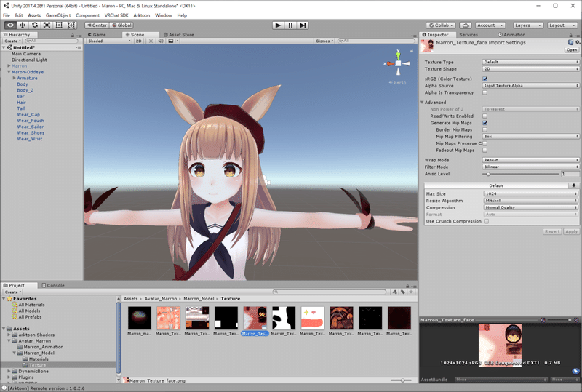This screenshot has width=582, height=392.
Task: Toggle preview color channel icon
Action: click(543, 319)
